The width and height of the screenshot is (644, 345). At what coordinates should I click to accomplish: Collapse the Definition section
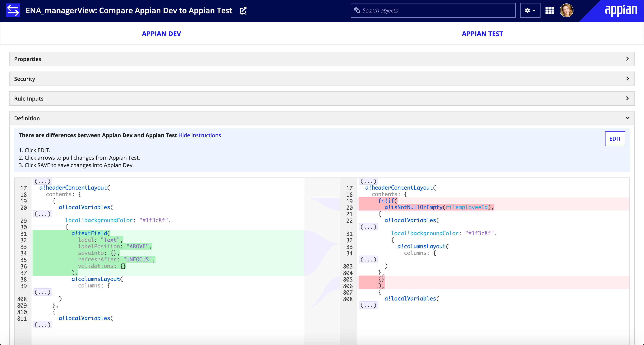click(x=322, y=118)
